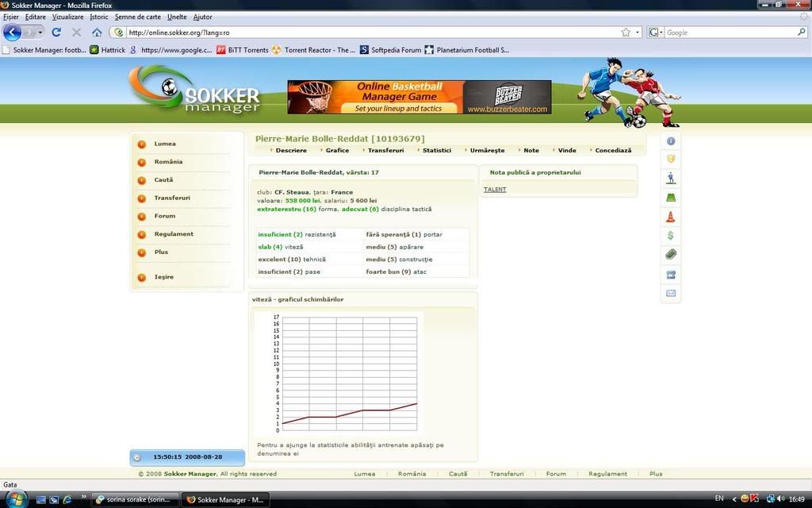The image size is (812, 508).
Task: Click the orange training cone icon
Action: pyautogui.click(x=671, y=217)
